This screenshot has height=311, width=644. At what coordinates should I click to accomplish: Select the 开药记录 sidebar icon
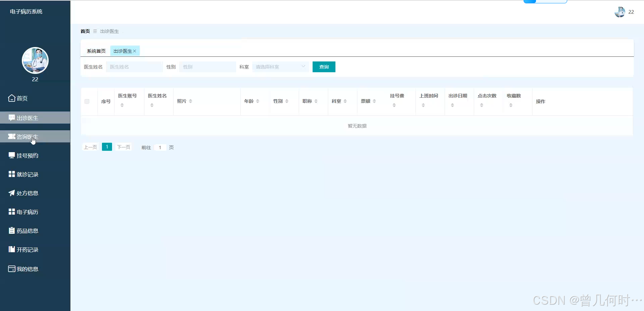(11, 250)
